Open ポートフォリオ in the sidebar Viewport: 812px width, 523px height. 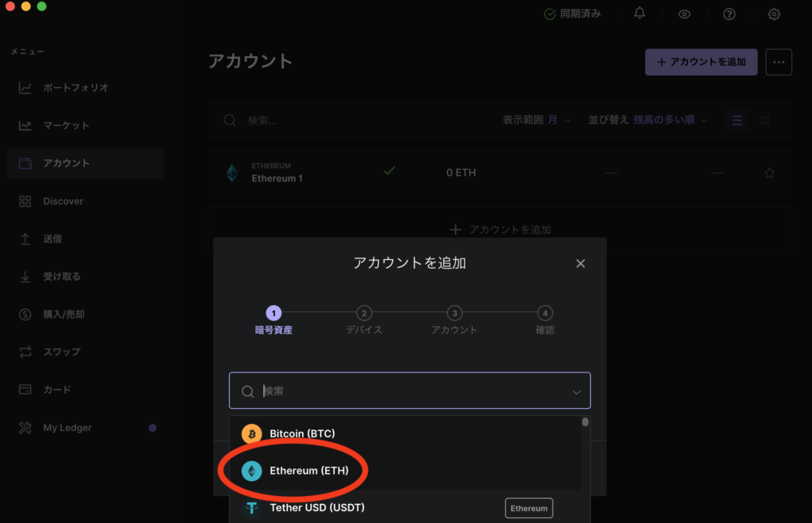coord(86,87)
